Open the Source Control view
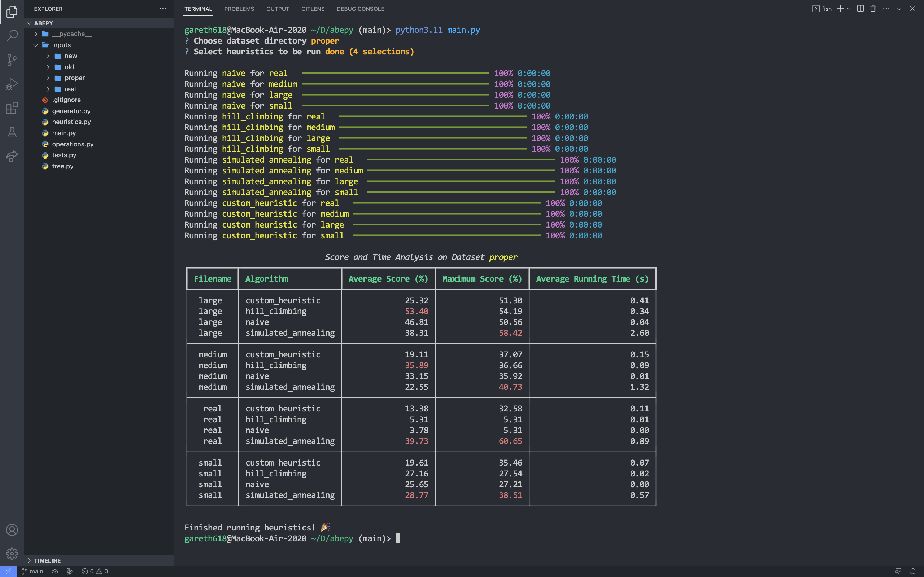Image resolution: width=924 pixels, height=577 pixels. coord(12,60)
